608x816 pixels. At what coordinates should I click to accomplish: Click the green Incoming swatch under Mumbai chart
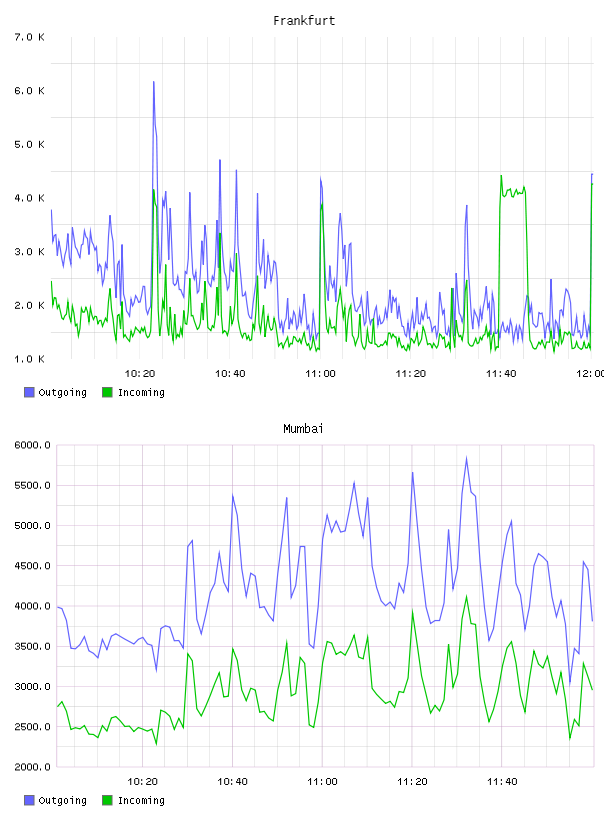107,800
